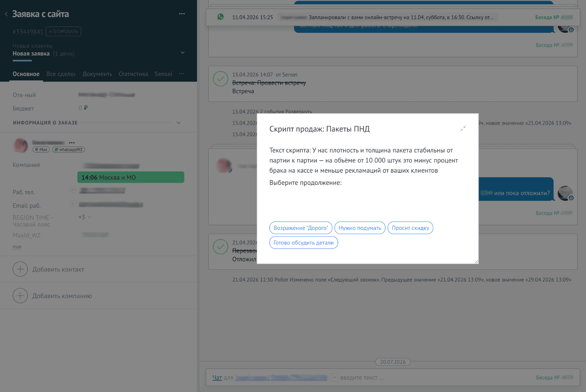The height and width of the screenshot is (392, 586).
Task: Click the chat message text input field
Action: pyautogui.click(x=434, y=378)
